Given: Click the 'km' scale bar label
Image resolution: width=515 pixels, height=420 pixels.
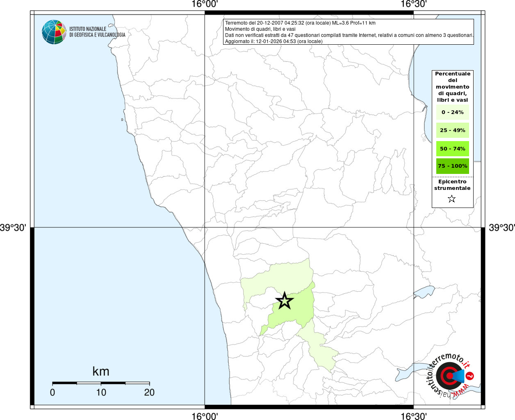Looking at the screenshot, I should coord(101,371).
